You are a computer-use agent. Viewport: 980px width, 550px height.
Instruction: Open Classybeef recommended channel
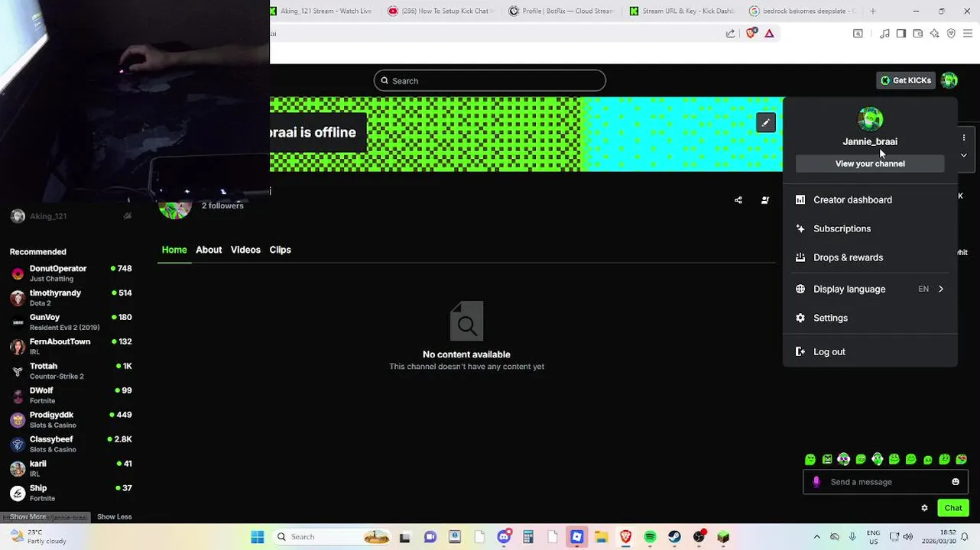coord(70,445)
